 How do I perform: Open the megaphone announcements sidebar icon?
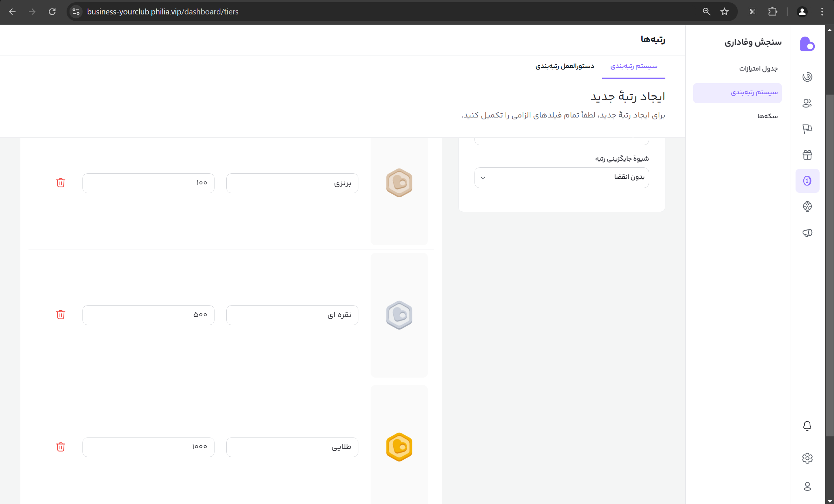click(x=807, y=233)
